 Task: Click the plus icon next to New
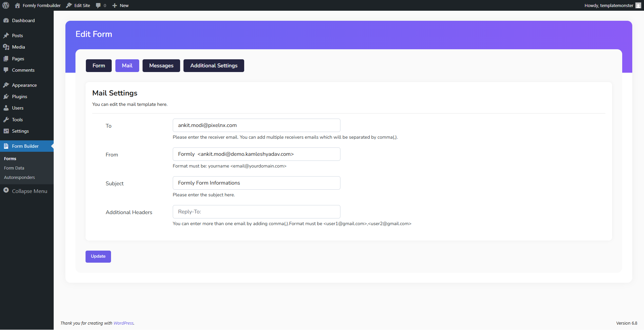[x=115, y=5]
